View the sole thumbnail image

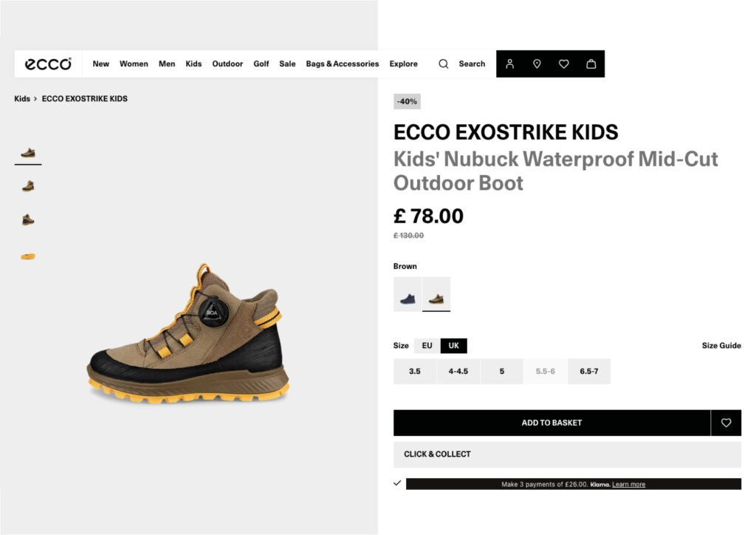pyautogui.click(x=28, y=256)
